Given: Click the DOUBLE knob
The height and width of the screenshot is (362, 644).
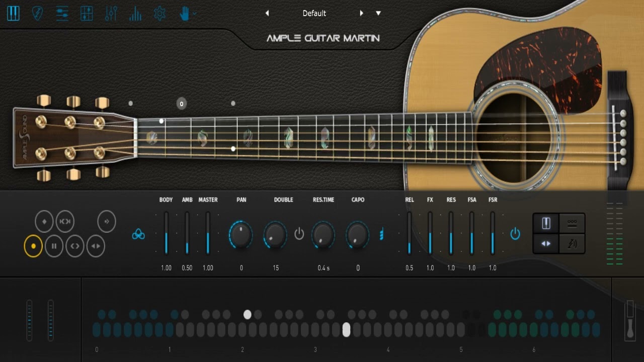Looking at the screenshot, I should 276,234.
